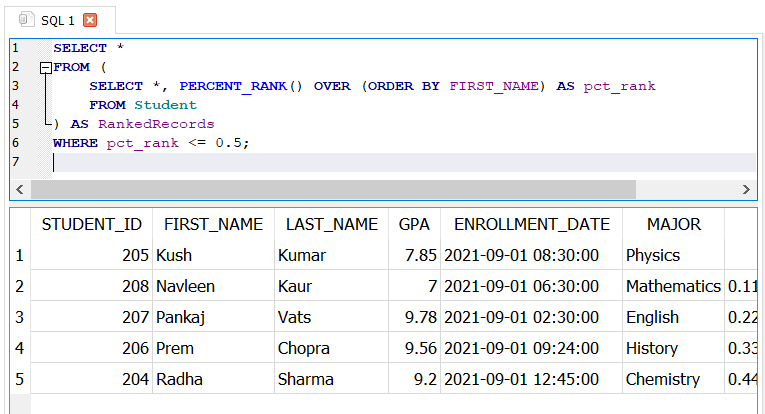Click line number 3 in editor gutter
Image resolution: width=765 pixels, height=414 pixels.
tap(16, 86)
